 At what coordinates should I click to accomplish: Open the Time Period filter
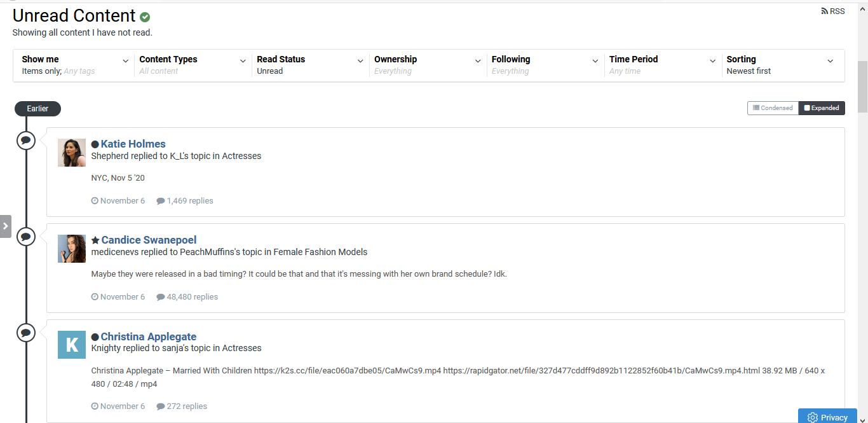(662, 65)
